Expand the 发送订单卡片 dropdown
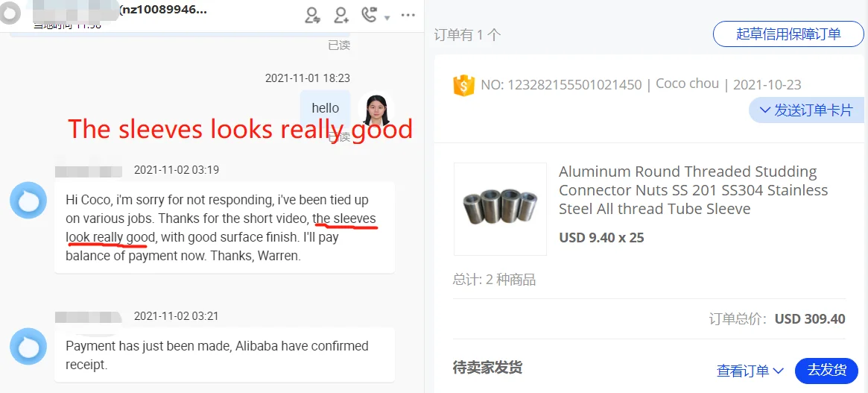 click(x=805, y=110)
